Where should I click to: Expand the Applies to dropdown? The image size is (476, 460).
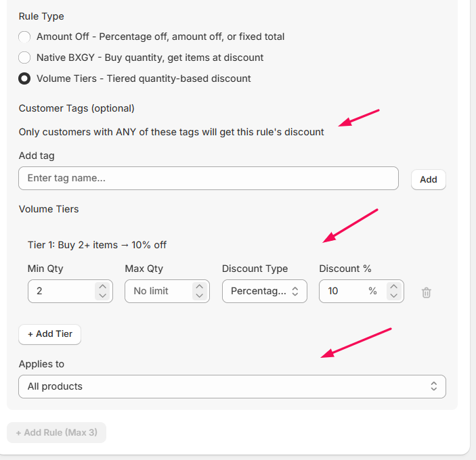coord(232,386)
